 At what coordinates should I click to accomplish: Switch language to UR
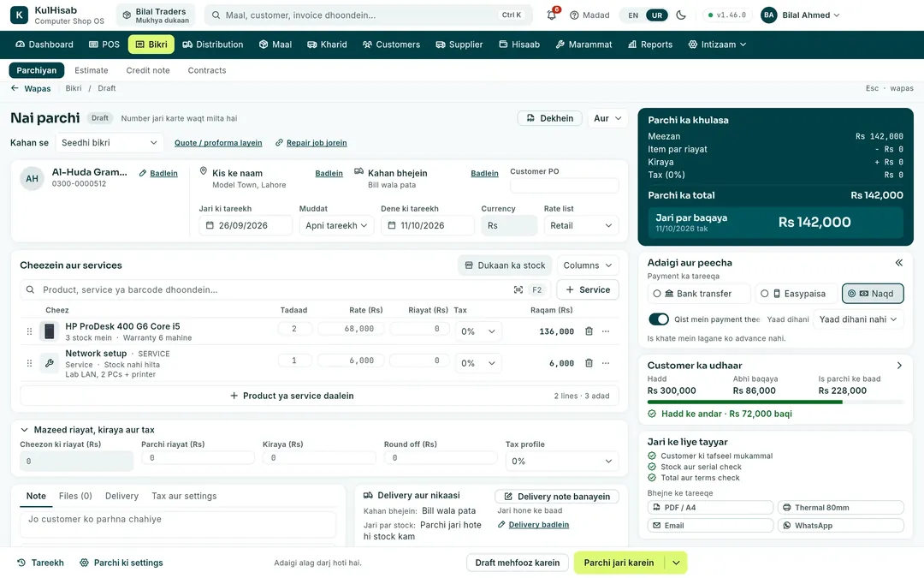tap(657, 15)
